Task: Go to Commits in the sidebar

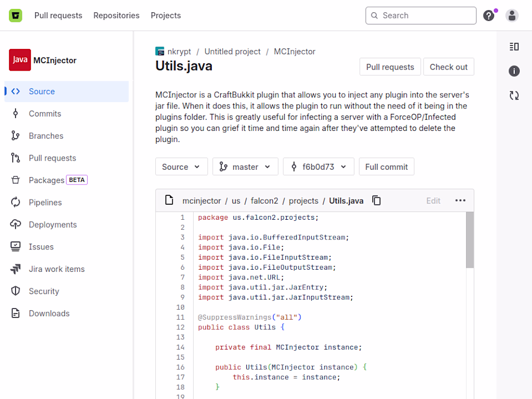Action: pyautogui.click(x=45, y=113)
